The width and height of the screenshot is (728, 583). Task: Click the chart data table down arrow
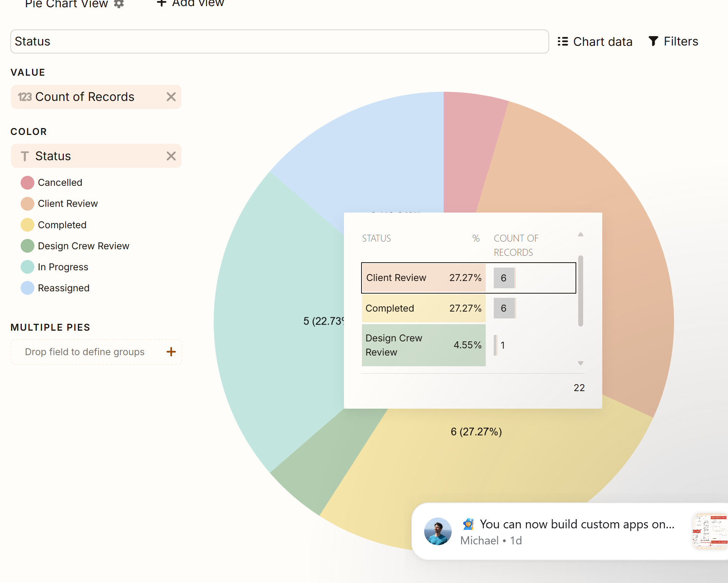click(x=580, y=363)
